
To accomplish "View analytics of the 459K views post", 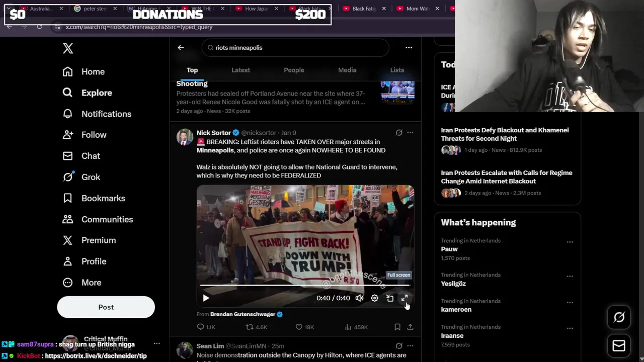I will [356, 327].
